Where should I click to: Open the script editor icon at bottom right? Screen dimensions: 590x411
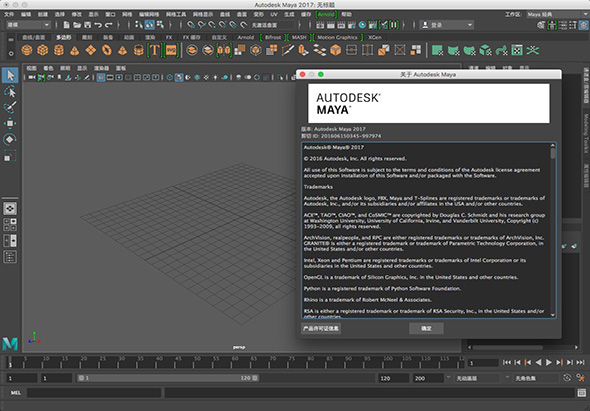[581, 393]
